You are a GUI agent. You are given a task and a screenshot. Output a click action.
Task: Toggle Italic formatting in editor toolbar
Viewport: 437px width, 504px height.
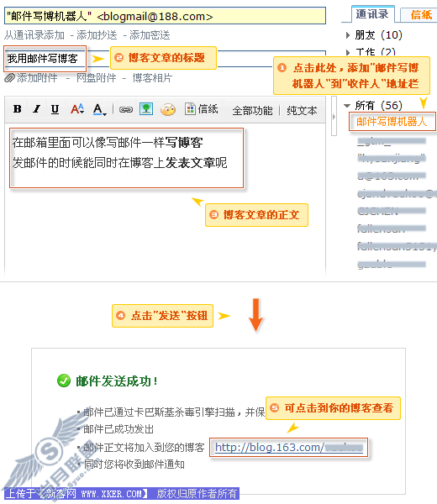(36, 109)
